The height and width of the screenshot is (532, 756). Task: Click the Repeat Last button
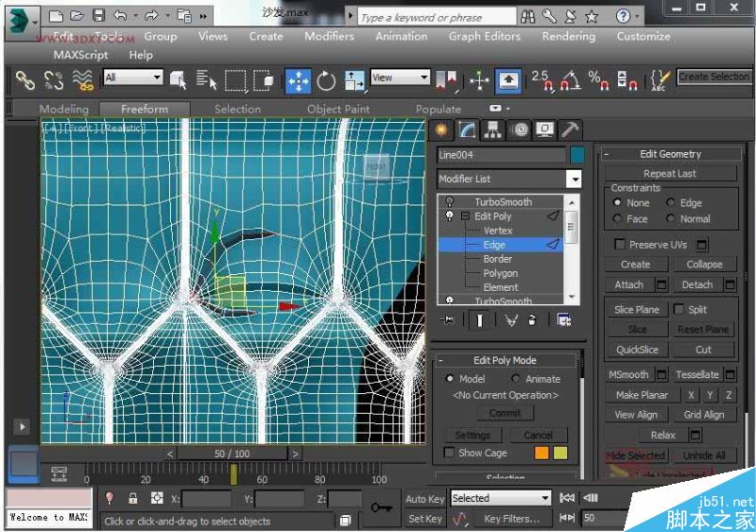[670, 174]
